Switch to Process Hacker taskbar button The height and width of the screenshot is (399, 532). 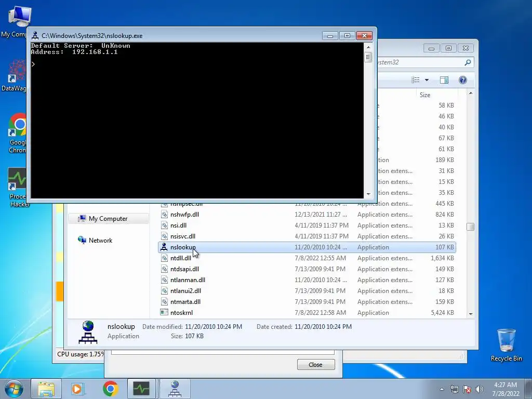click(141, 389)
